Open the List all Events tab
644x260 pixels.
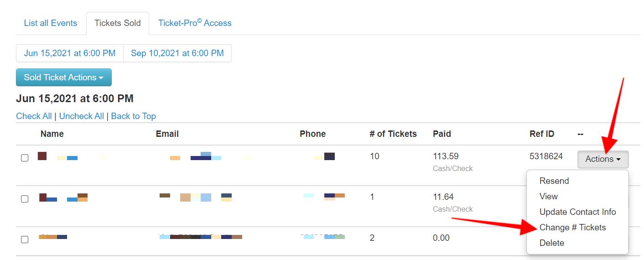51,23
